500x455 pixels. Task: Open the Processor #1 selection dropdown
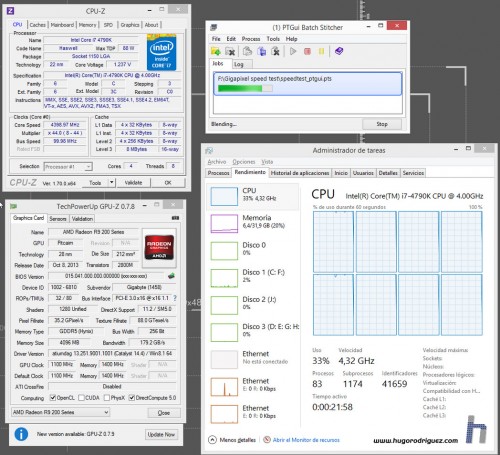click(68, 167)
